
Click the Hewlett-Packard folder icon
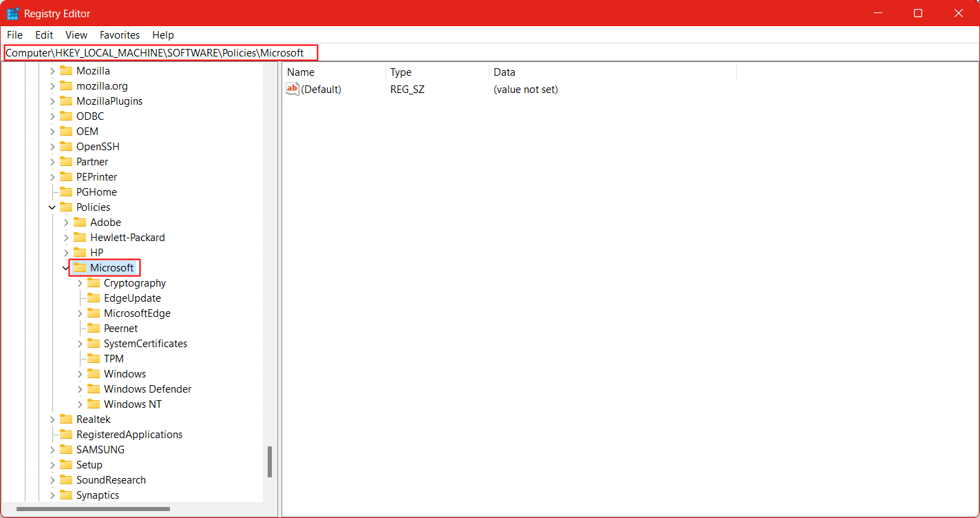point(80,238)
